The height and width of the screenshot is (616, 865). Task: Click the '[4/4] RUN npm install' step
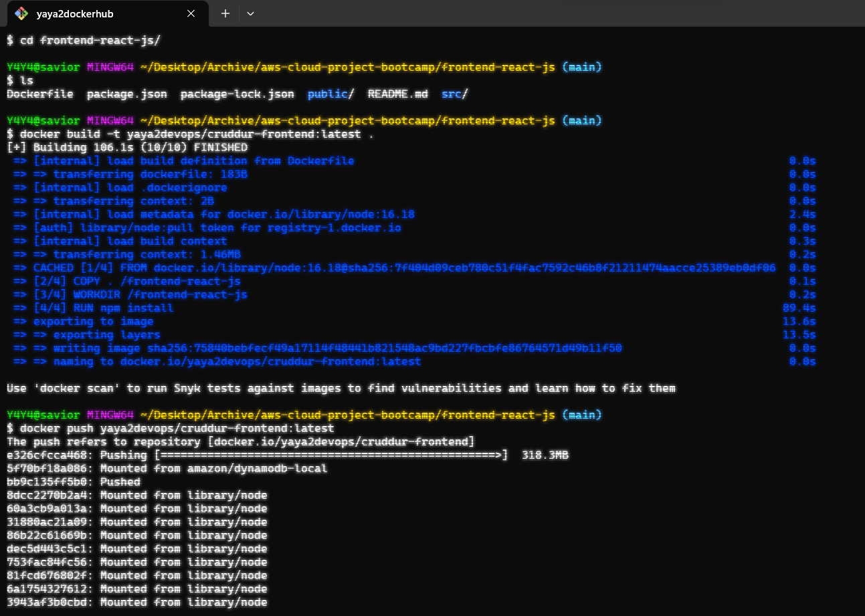tap(94, 308)
